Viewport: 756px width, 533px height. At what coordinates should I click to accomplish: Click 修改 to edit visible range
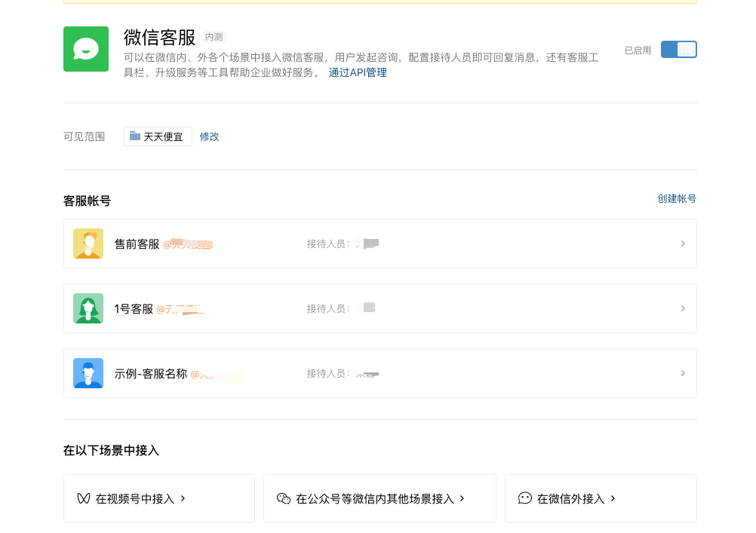tap(210, 136)
